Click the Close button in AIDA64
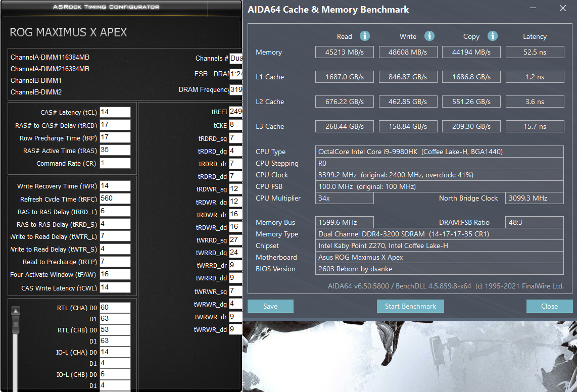The height and width of the screenshot is (392, 577). click(x=549, y=306)
